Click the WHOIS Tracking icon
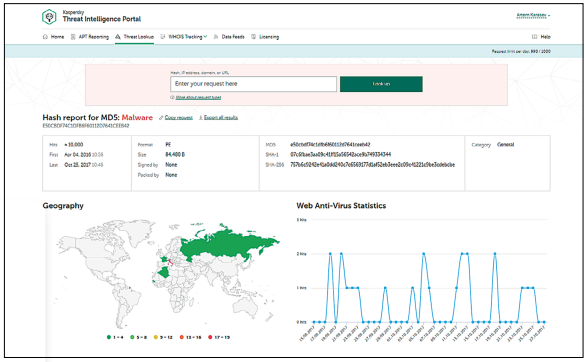This screenshot has width=585, height=362. pyautogui.click(x=163, y=37)
